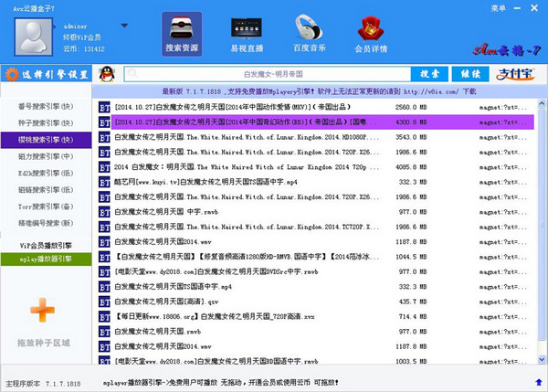The image size is (548, 392).
Task: Open the 会员详情 member details icon
Action: (x=372, y=35)
